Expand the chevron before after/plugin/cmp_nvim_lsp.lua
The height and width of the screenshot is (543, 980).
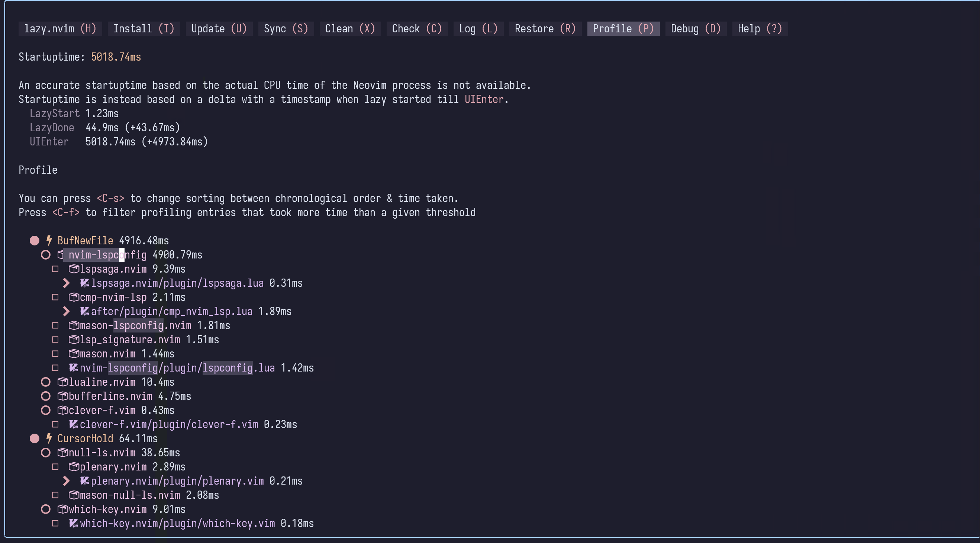click(x=67, y=311)
